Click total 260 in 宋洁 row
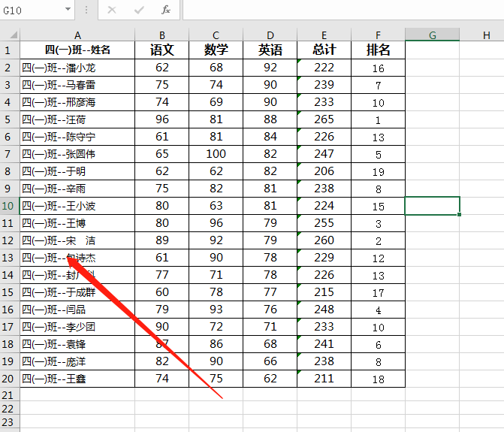Screen dimensions: 504x432 click(324, 240)
